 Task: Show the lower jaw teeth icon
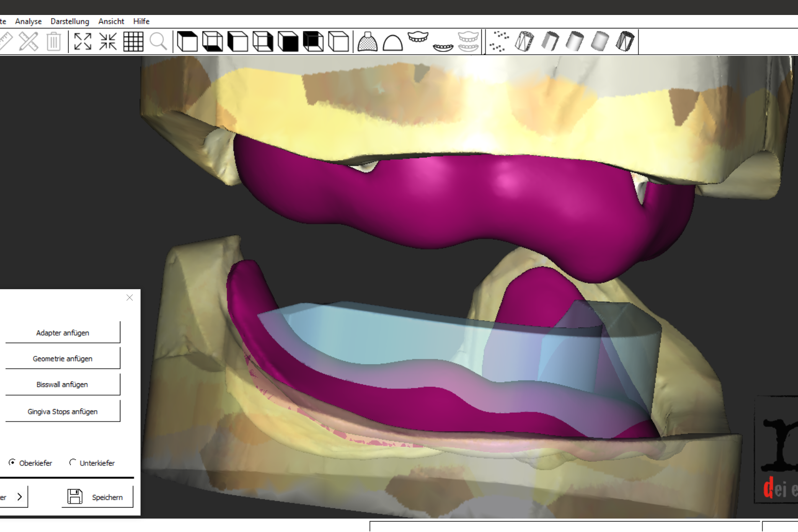(x=443, y=46)
